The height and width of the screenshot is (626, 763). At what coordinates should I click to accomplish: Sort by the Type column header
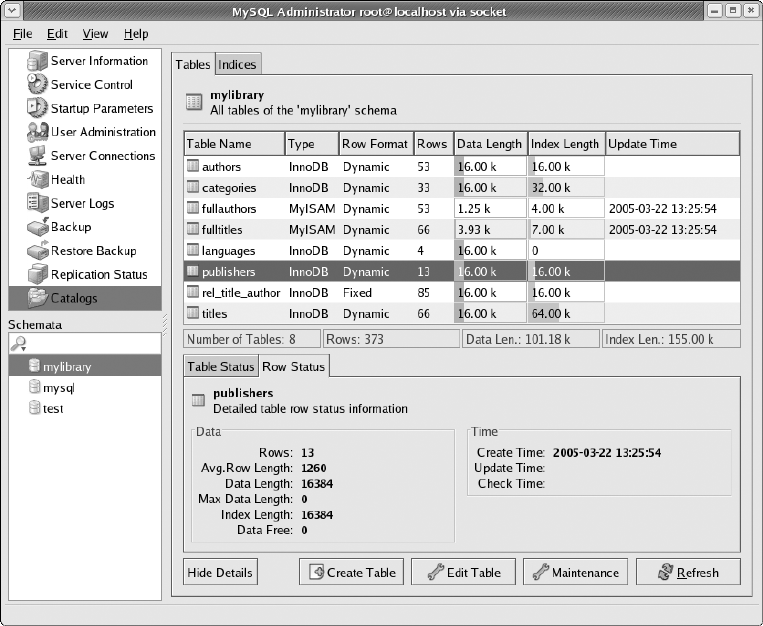pos(312,144)
